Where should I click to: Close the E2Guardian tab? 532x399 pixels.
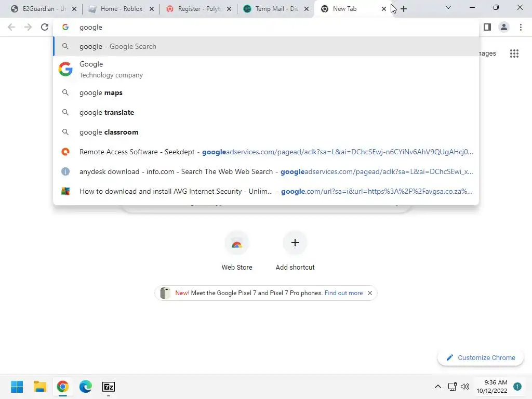[x=74, y=9]
